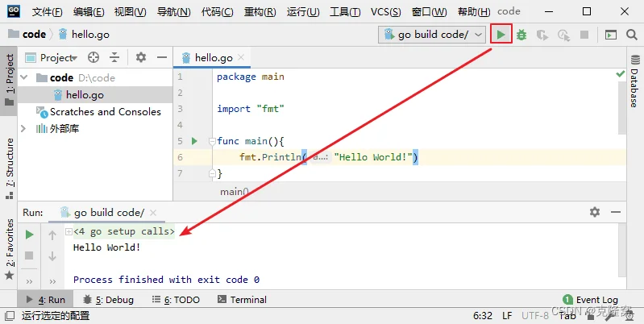Open the 文件(F) menu
Screen dimensions: 644x324
tap(48, 12)
